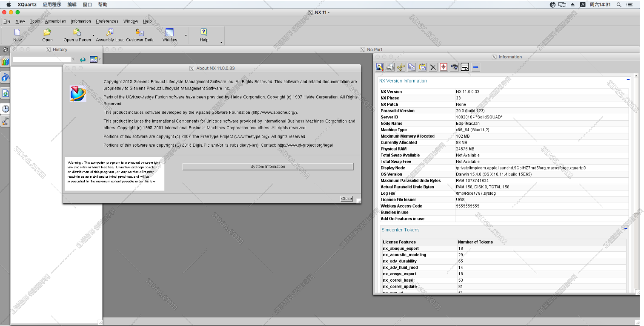Click the Close button in About NX dialog
Image resolution: width=644 pixels, height=326 pixels.
click(x=346, y=198)
